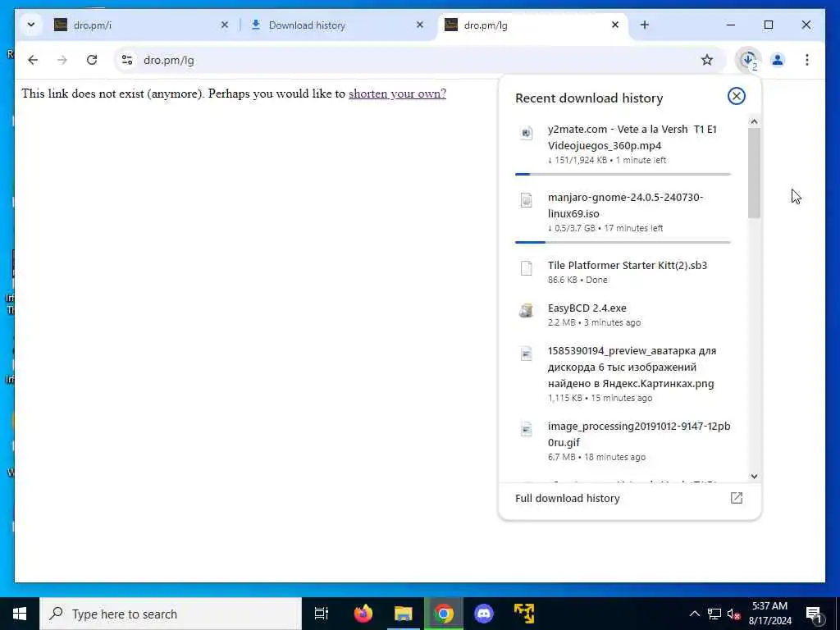
Task: Close the first dro.pm/i tab
Action: click(225, 25)
